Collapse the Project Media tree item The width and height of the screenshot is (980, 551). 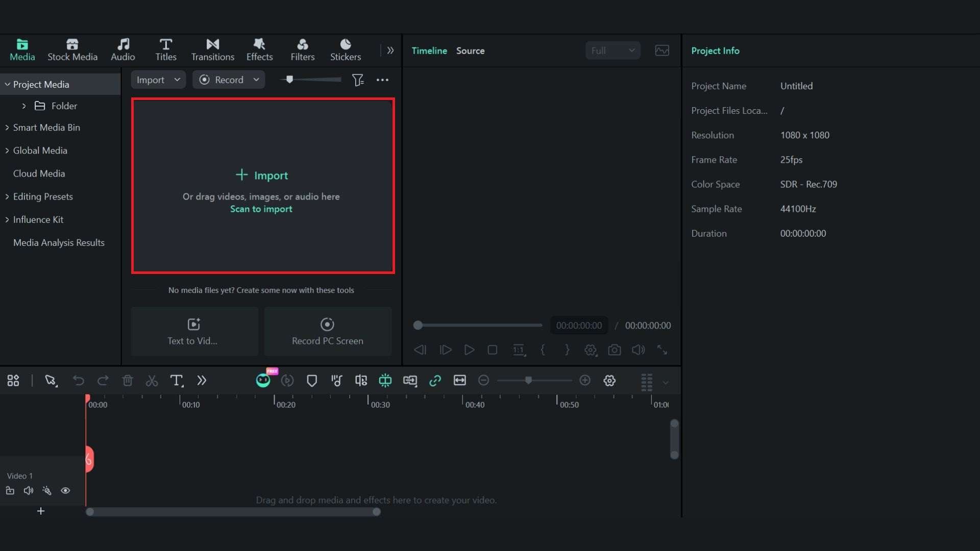(x=8, y=84)
